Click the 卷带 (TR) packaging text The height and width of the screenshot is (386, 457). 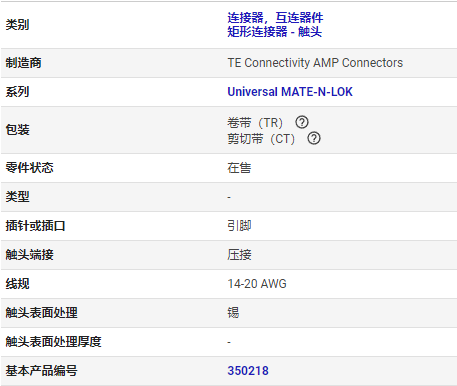(255, 123)
